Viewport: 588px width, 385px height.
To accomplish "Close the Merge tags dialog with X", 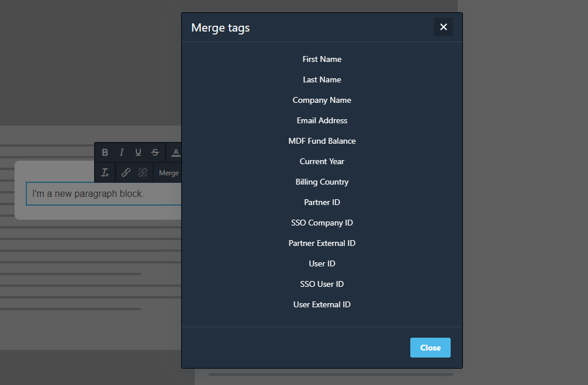I will pos(443,27).
